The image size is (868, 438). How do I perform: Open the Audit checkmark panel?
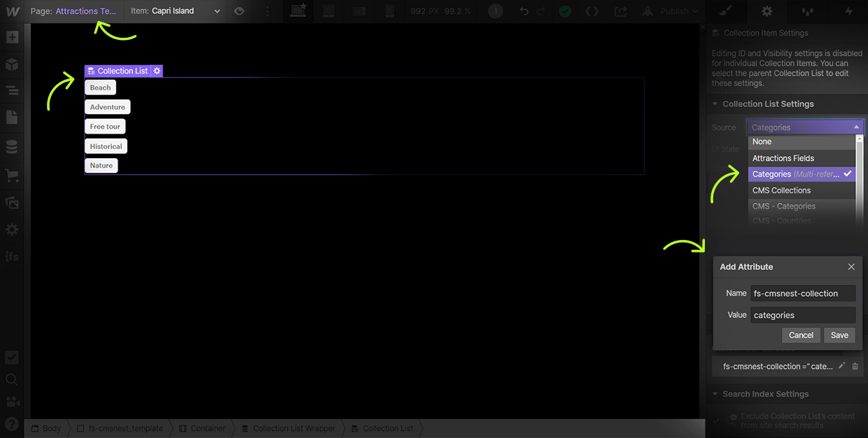coord(12,357)
